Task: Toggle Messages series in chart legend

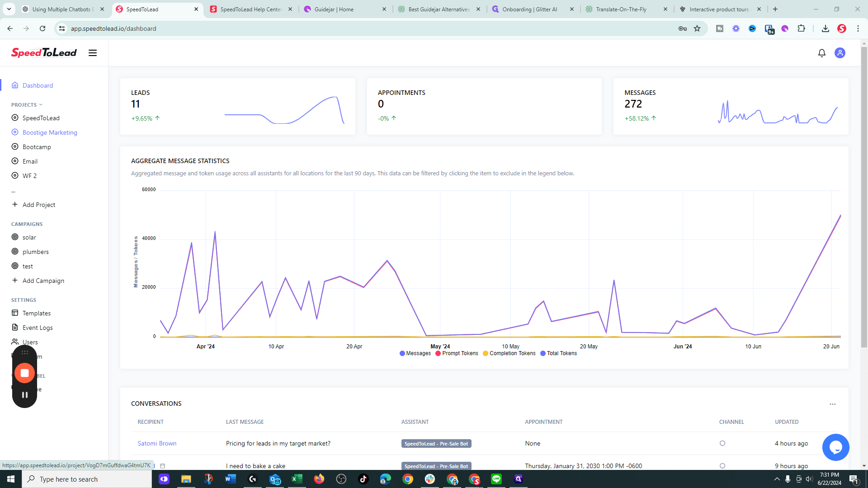Action: [x=415, y=353]
